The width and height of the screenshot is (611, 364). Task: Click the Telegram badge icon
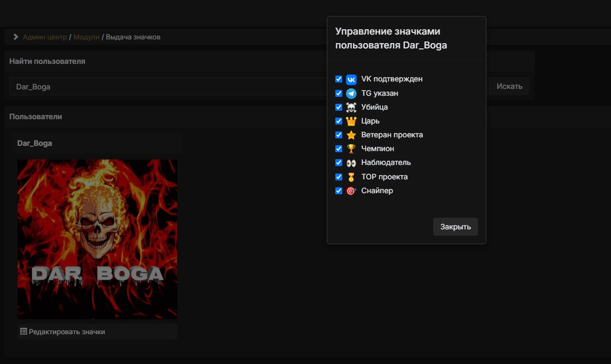click(x=351, y=93)
